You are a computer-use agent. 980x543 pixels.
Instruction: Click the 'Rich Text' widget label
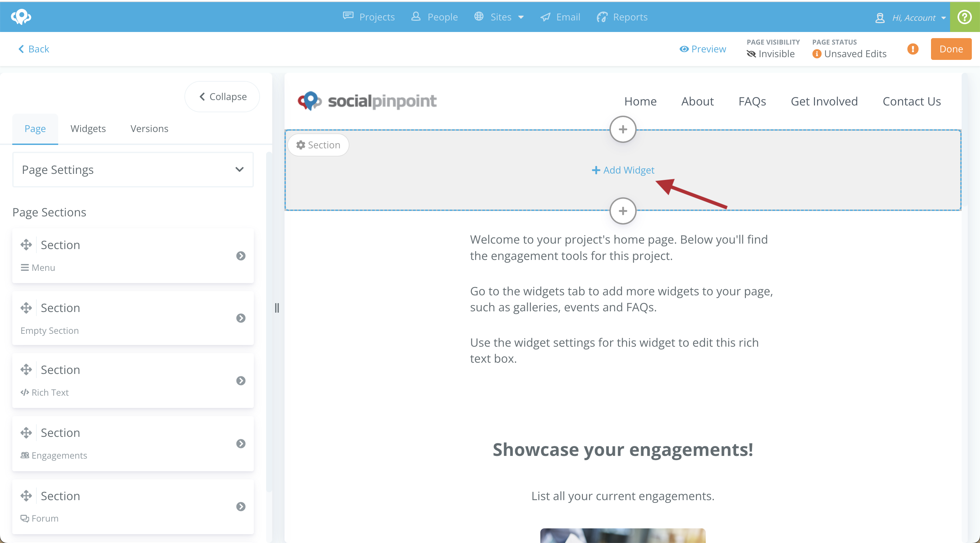coord(50,392)
